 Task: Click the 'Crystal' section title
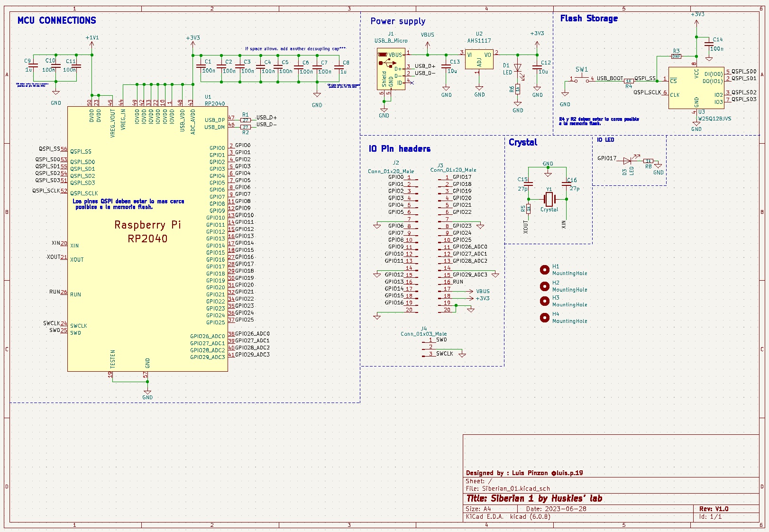523,142
